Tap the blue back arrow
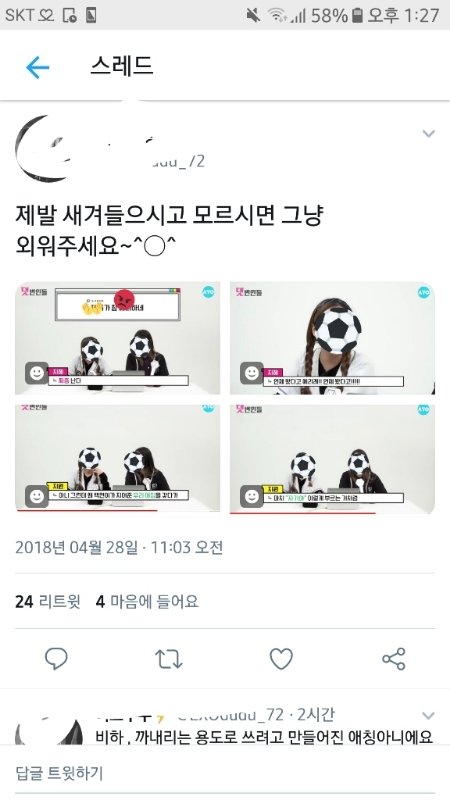 37,67
